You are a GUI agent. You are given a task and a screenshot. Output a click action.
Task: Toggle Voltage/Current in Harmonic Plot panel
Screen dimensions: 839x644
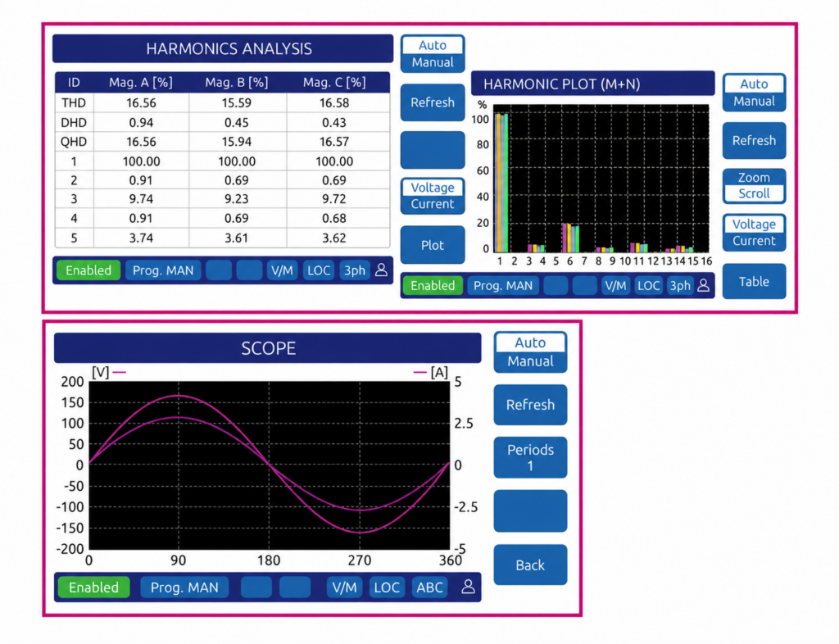(x=754, y=232)
